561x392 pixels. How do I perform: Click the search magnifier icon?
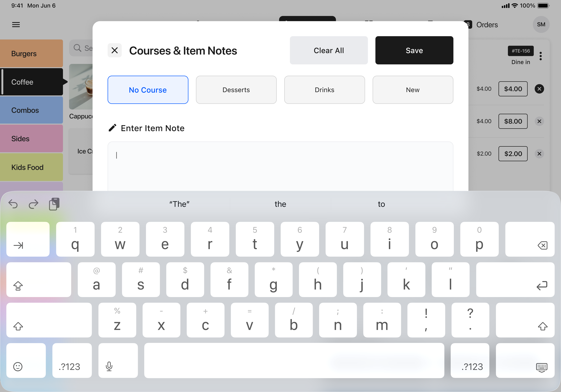pos(77,48)
